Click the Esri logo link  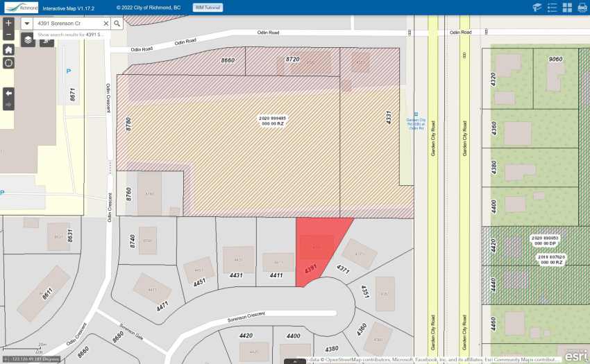[x=575, y=356]
